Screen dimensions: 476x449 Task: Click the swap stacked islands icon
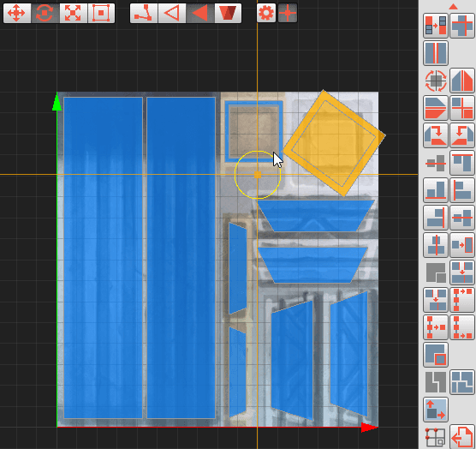click(x=436, y=26)
